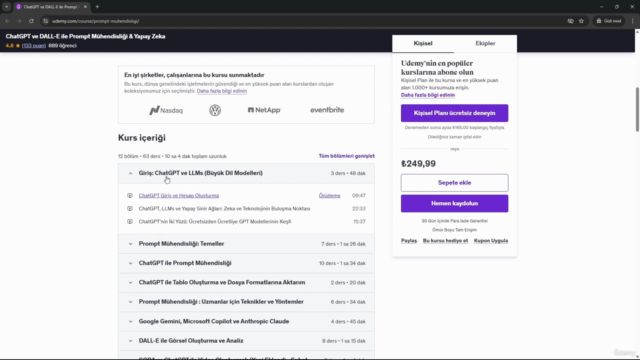Click lesson ChatGPT, LLMs ve Yapay Sinir Ağları
The image size is (640, 360).
[x=224, y=209]
